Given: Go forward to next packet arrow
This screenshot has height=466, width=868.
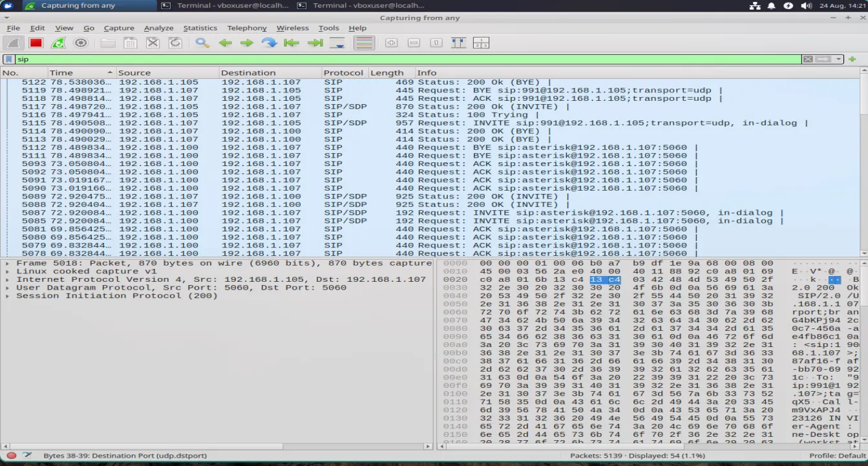Looking at the screenshot, I should [247, 43].
